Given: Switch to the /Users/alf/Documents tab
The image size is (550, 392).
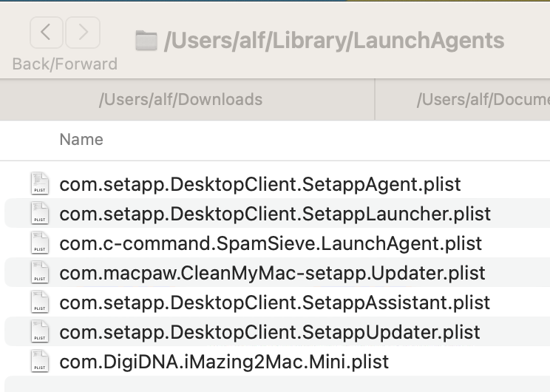Looking at the screenshot, I should click(x=463, y=100).
